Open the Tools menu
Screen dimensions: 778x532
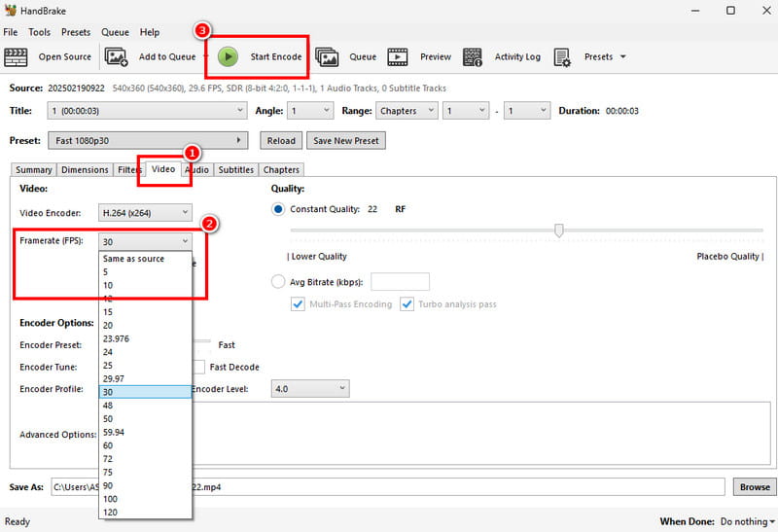pyautogui.click(x=39, y=32)
